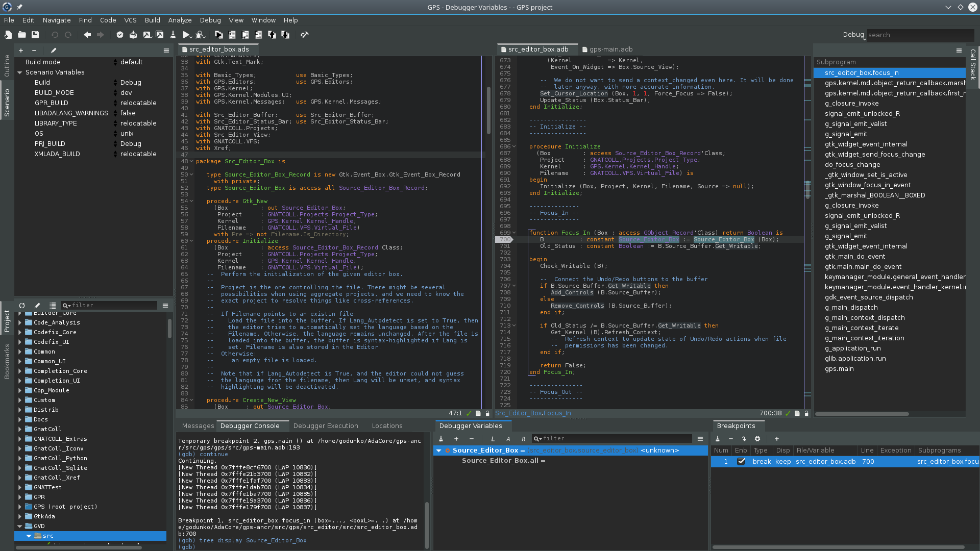Screen dimensions: 980x551
Task: Click the Locations tab in console area
Action: pos(387,425)
